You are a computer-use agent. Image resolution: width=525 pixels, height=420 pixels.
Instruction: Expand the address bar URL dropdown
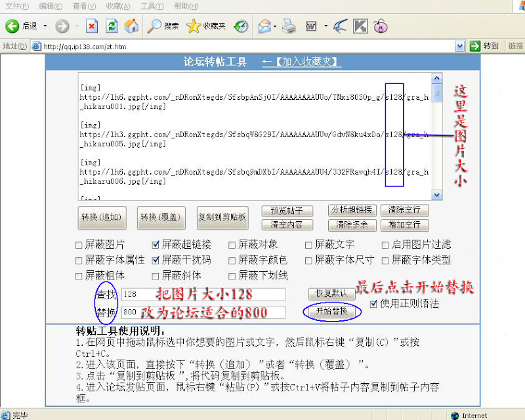pos(460,46)
